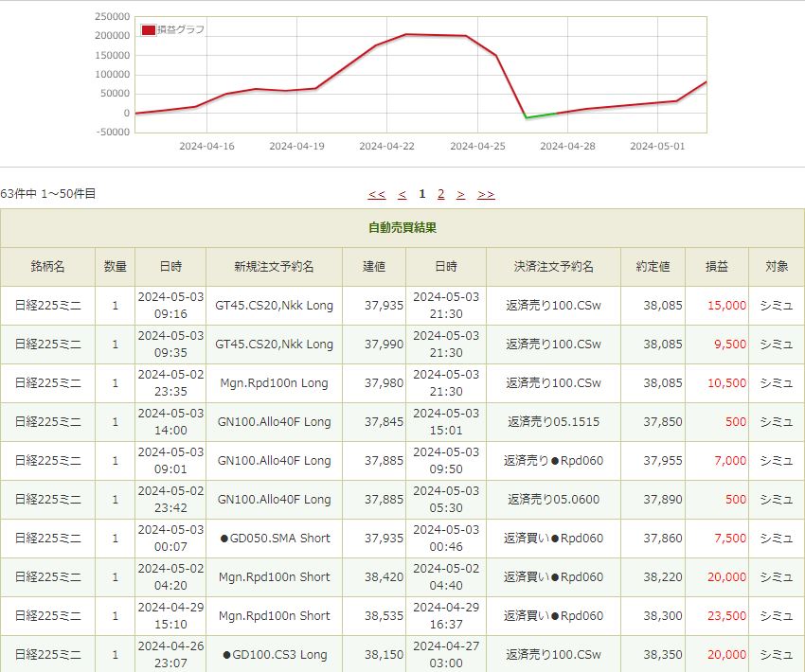The image size is (805, 672).
Task: Click the 新規注文予約名 column header
Action: (274, 267)
